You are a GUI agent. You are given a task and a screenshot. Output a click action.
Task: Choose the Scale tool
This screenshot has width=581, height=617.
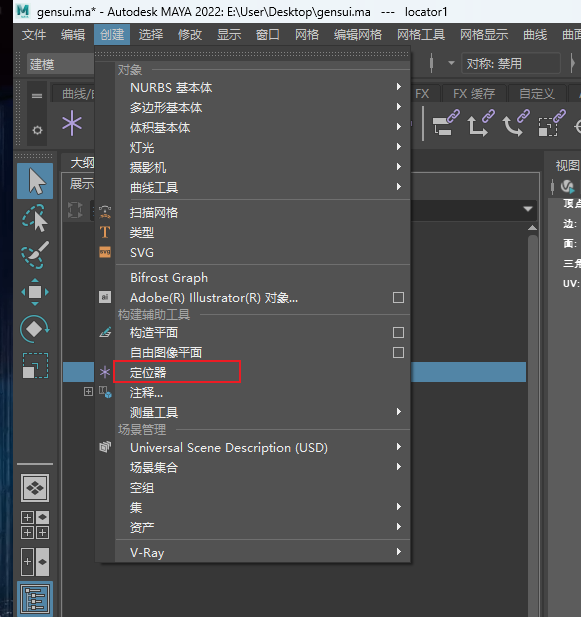click(35, 366)
